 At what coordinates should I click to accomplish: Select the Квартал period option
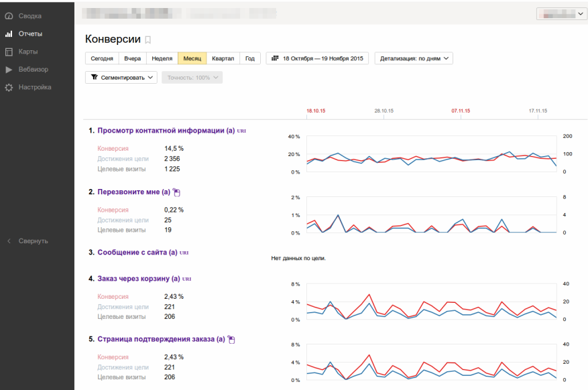click(x=223, y=58)
